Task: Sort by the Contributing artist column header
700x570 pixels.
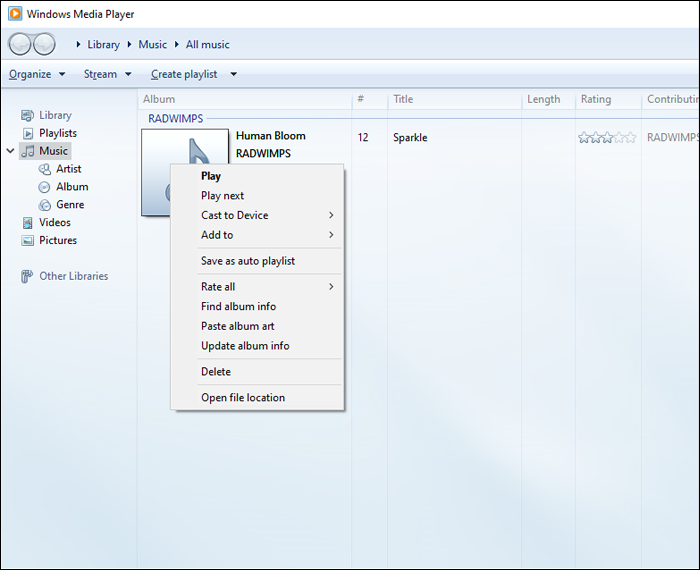Action: click(x=671, y=99)
